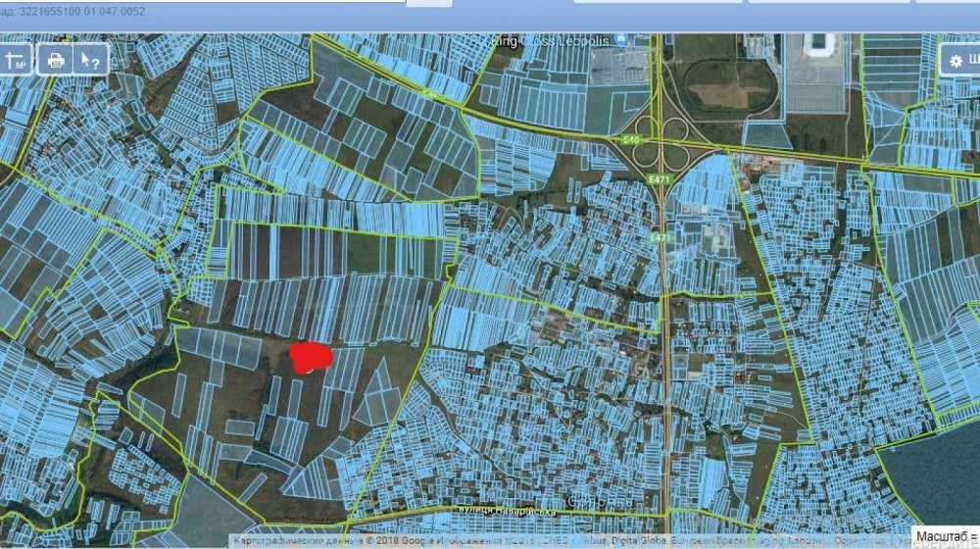Click the E40 highway label
This screenshot has height=549, width=980.
(x=632, y=140)
